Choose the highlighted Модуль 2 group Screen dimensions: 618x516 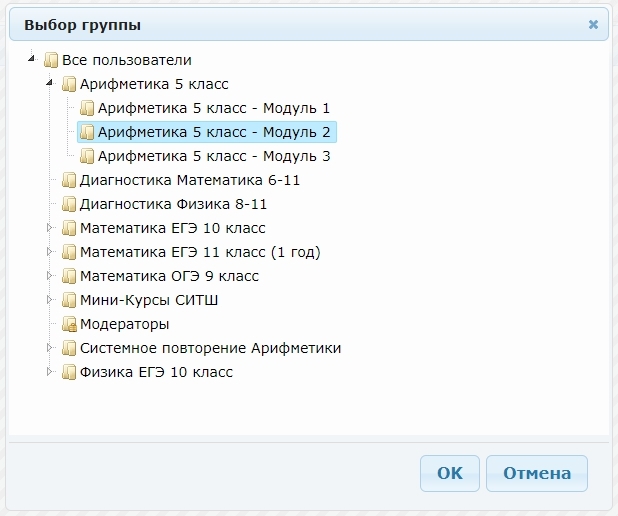tap(213, 132)
